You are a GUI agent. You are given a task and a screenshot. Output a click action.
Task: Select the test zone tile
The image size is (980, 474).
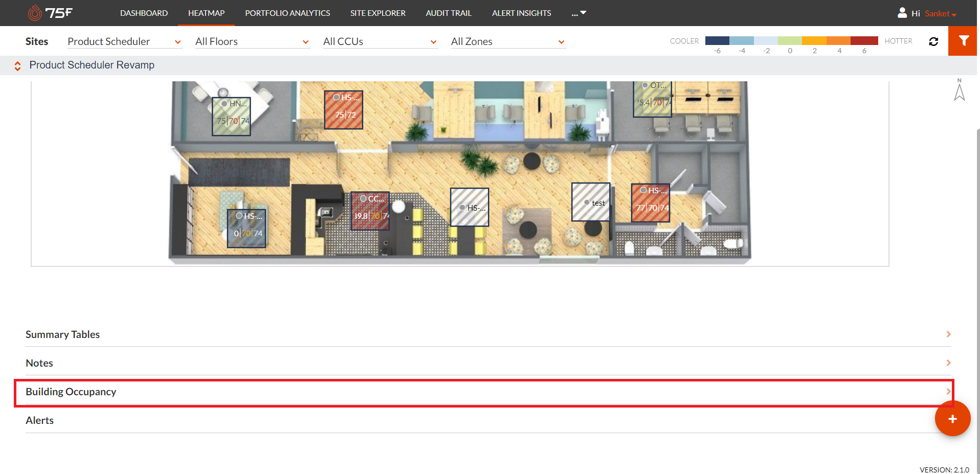click(591, 202)
